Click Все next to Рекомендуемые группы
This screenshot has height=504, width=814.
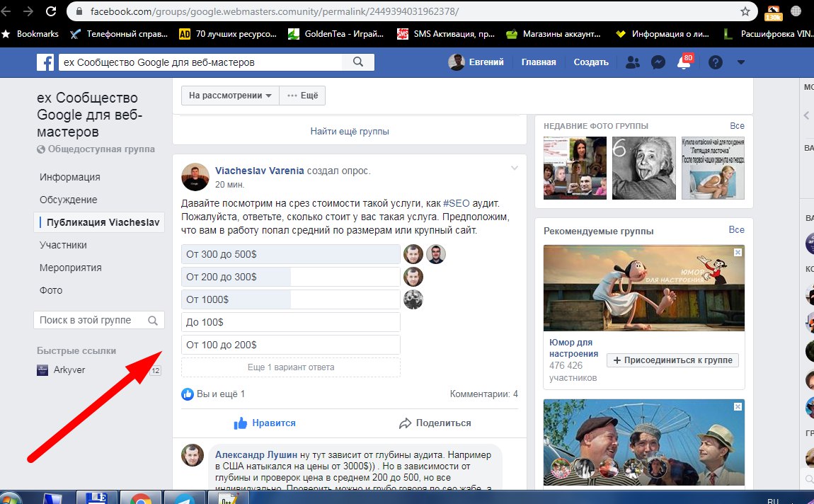tap(737, 230)
